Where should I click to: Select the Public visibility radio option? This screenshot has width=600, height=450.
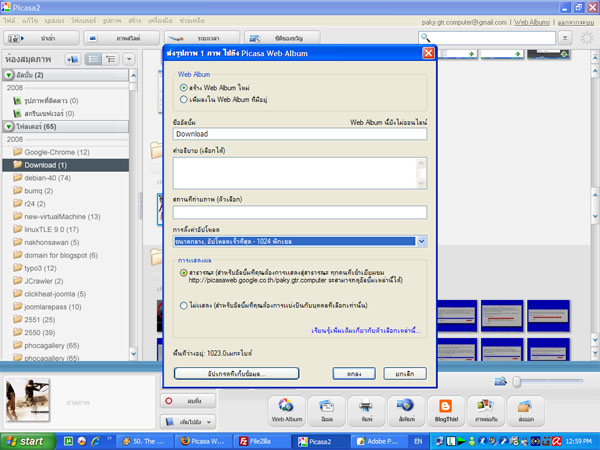(x=184, y=273)
